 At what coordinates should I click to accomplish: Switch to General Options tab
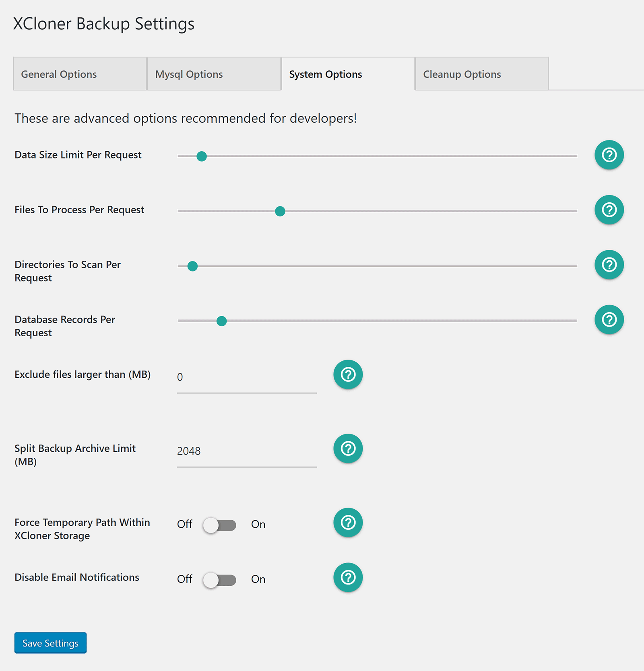(x=80, y=74)
